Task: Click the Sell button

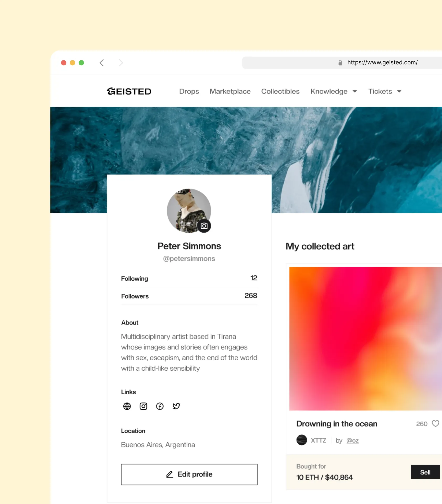Action: (x=425, y=472)
